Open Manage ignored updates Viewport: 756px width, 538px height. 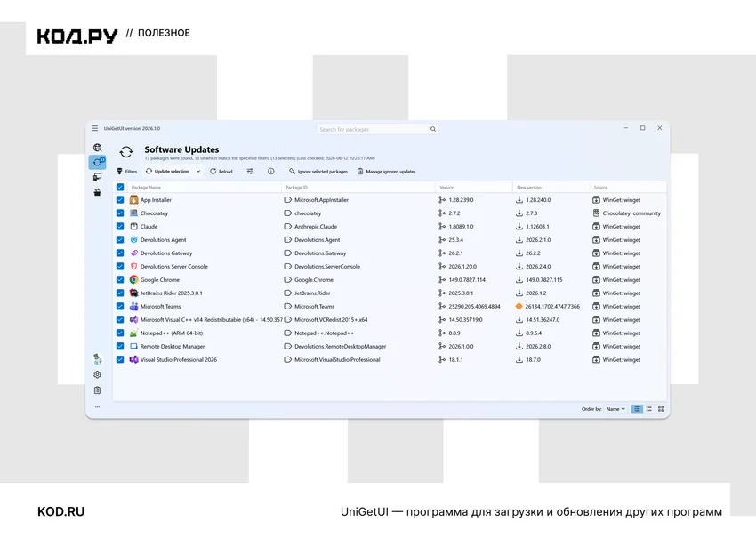386,171
